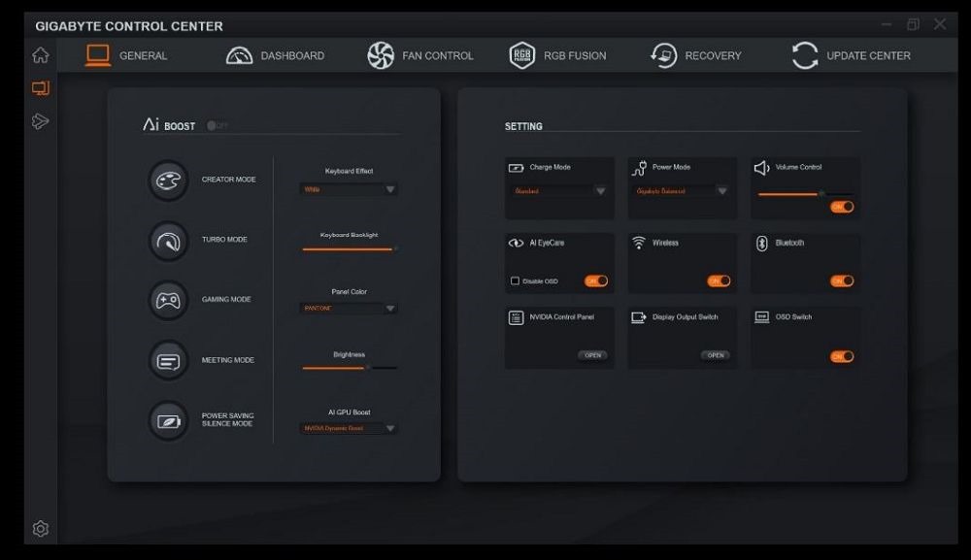Click the SETTING section heading
971x560 pixels.
point(523,126)
